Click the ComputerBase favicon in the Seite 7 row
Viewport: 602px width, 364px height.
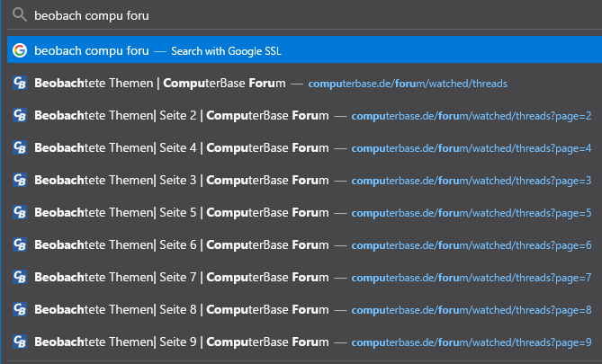tap(20, 277)
